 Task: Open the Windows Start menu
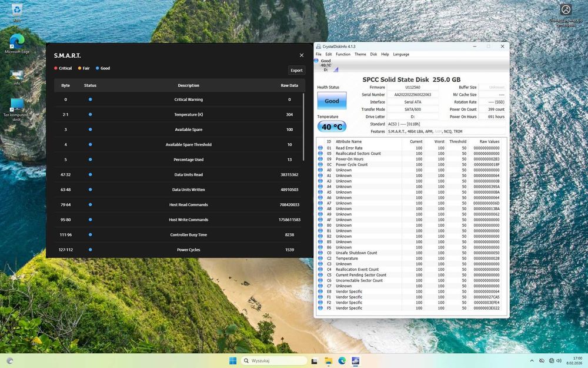pyautogui.click(x=233, y=361)
